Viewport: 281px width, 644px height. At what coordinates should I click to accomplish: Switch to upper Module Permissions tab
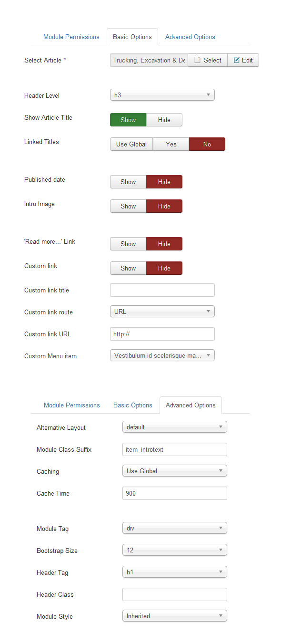pos(71,37)
